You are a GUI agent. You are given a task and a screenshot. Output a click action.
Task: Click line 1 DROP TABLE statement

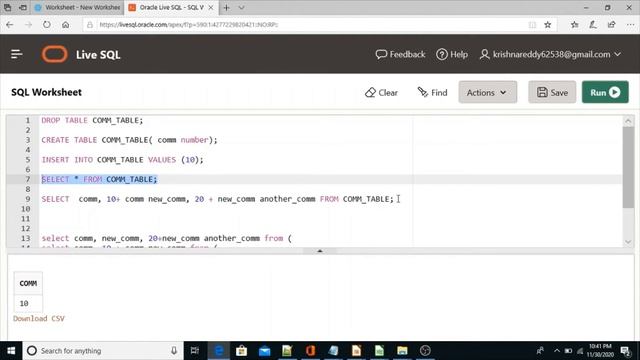tap(92, 120)
